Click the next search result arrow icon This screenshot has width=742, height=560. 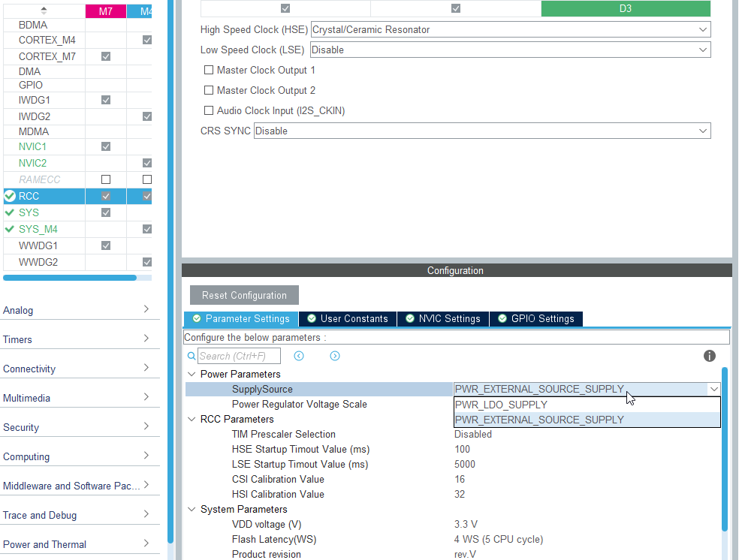coord(335,355)
